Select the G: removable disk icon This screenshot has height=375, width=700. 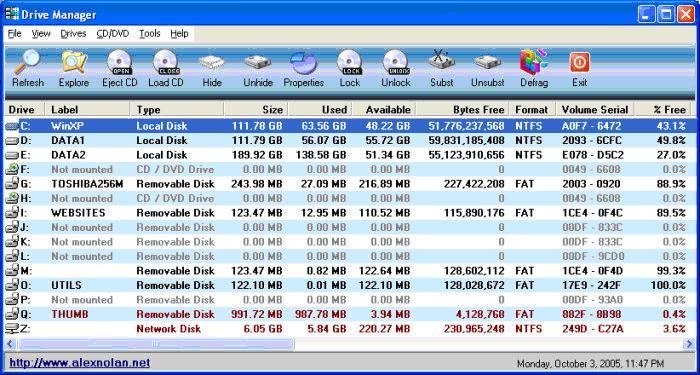click(12, 183)
